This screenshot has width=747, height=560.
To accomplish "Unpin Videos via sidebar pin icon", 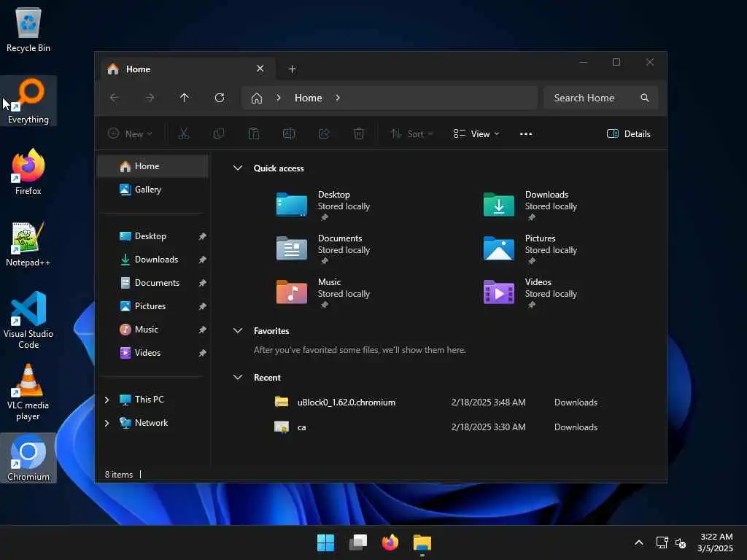I will 203,353.
